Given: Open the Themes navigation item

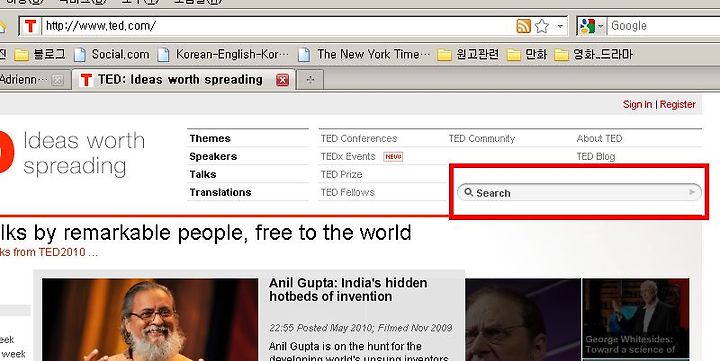Looking at the screenshot, I should (210, 139).
